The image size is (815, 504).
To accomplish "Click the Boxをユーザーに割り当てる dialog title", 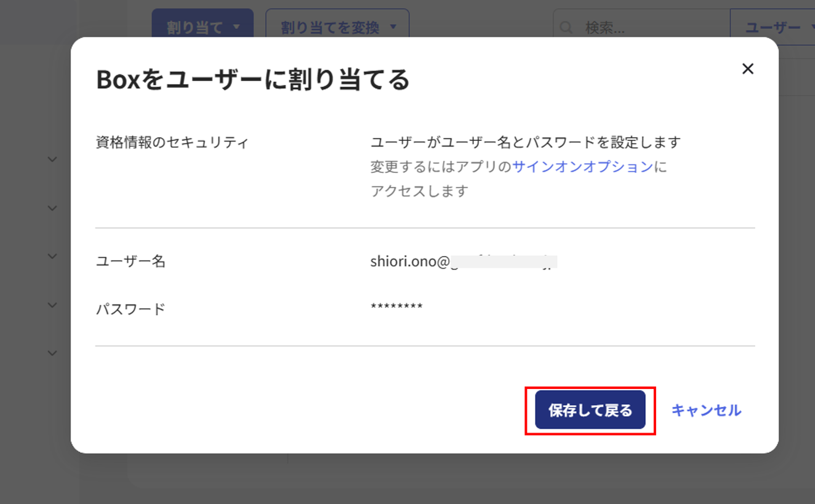I will coord(252,80).
